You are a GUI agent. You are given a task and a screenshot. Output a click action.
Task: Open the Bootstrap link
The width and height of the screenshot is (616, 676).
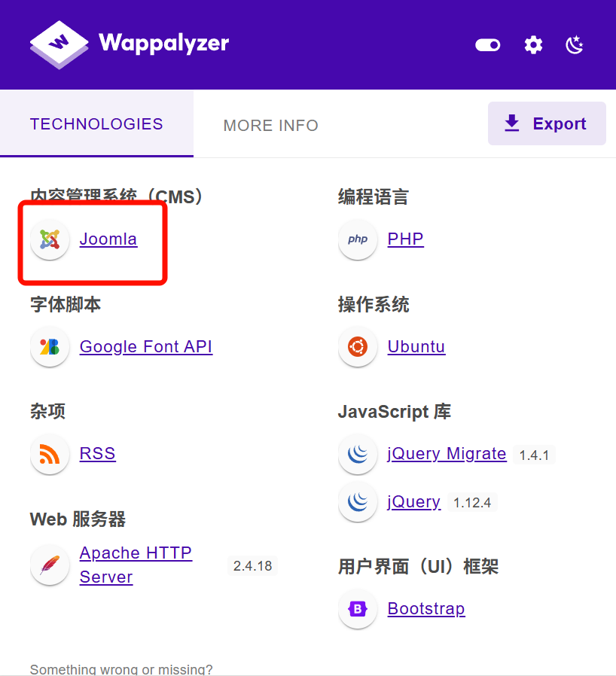[426, 609]
